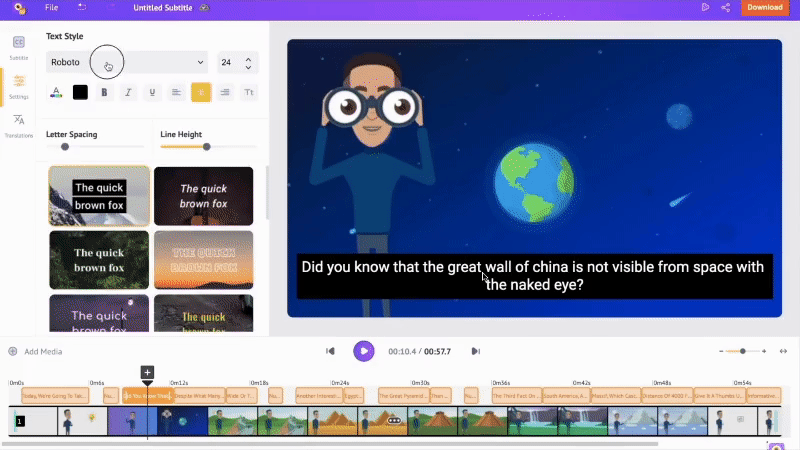
Task: Click the Download button
Action: tap(764, 7)
